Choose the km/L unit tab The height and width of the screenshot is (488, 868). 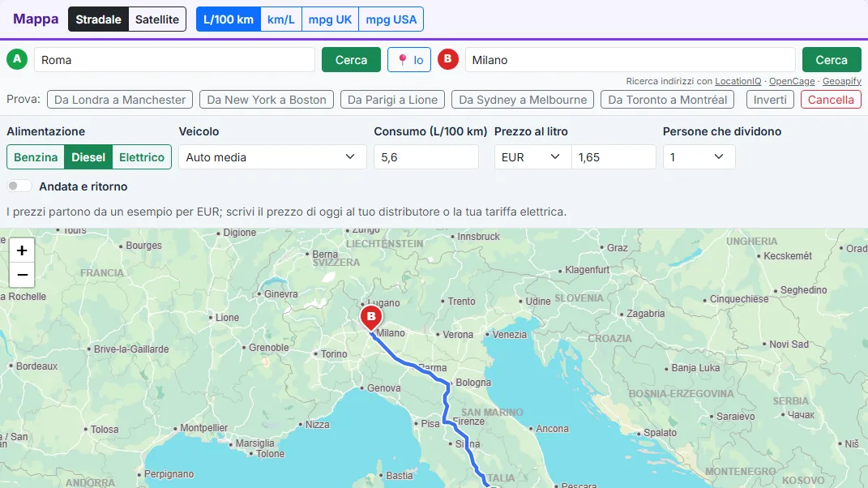(x=281, y=19)
